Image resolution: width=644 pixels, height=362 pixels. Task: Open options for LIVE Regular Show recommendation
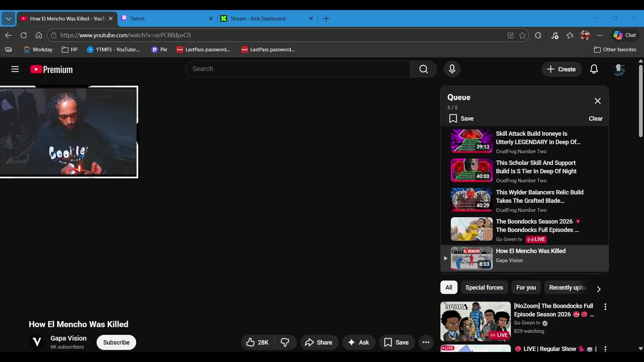(605, 349)
